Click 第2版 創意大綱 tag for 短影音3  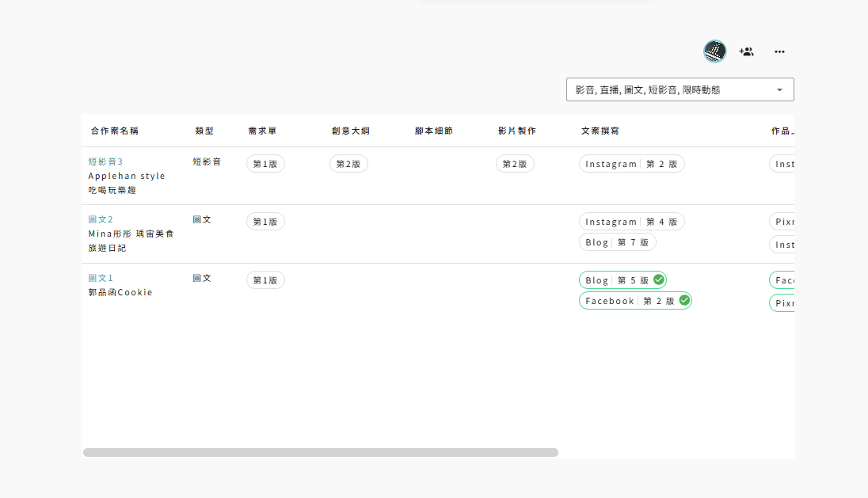click(348, 164)
